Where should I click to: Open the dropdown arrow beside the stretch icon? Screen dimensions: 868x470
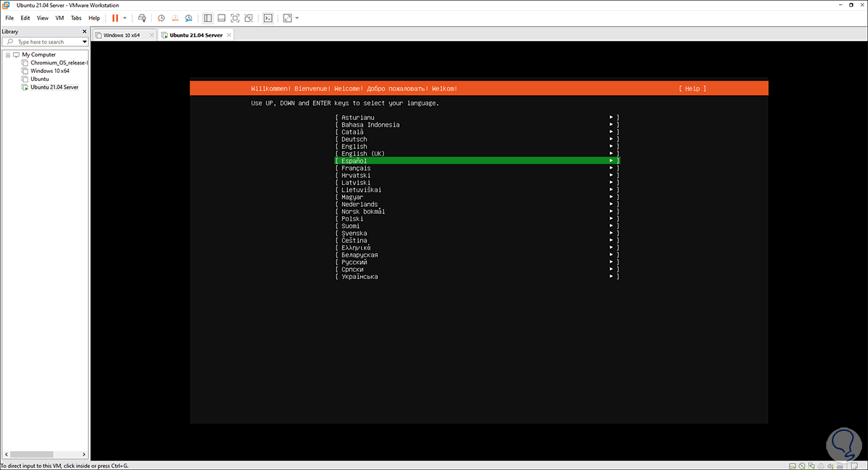coord(297,17)
